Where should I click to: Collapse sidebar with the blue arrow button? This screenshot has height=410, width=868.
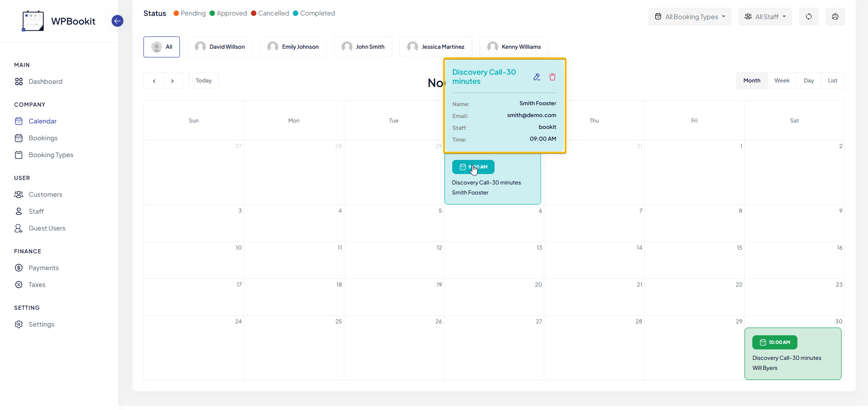pos(117,21)
